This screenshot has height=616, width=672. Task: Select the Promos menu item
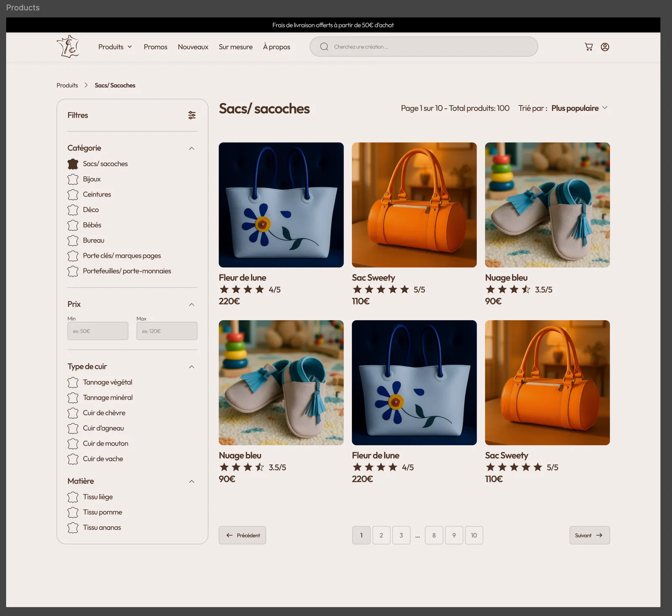pos(155,47)
